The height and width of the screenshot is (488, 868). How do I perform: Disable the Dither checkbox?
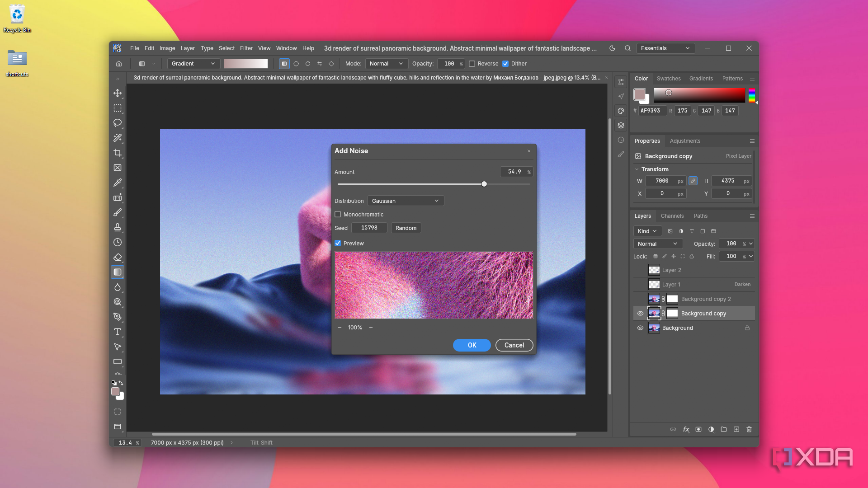(x=505, y=64)
